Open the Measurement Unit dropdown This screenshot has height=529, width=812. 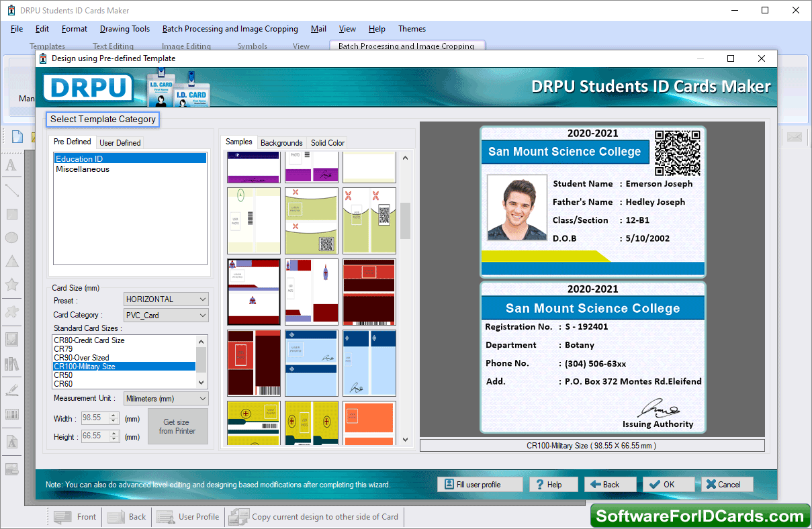[167, 399]
